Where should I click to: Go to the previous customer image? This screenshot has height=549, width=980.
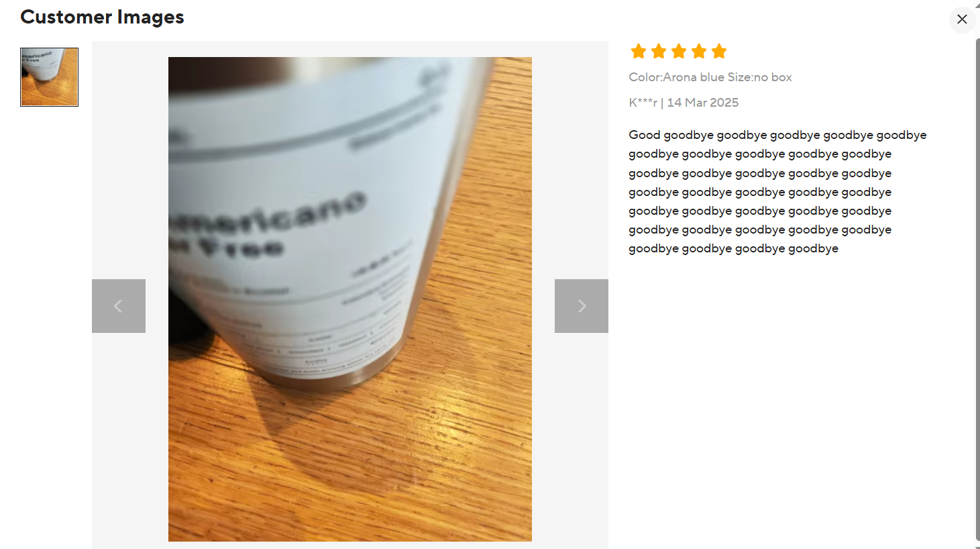[x=119, y=306]
